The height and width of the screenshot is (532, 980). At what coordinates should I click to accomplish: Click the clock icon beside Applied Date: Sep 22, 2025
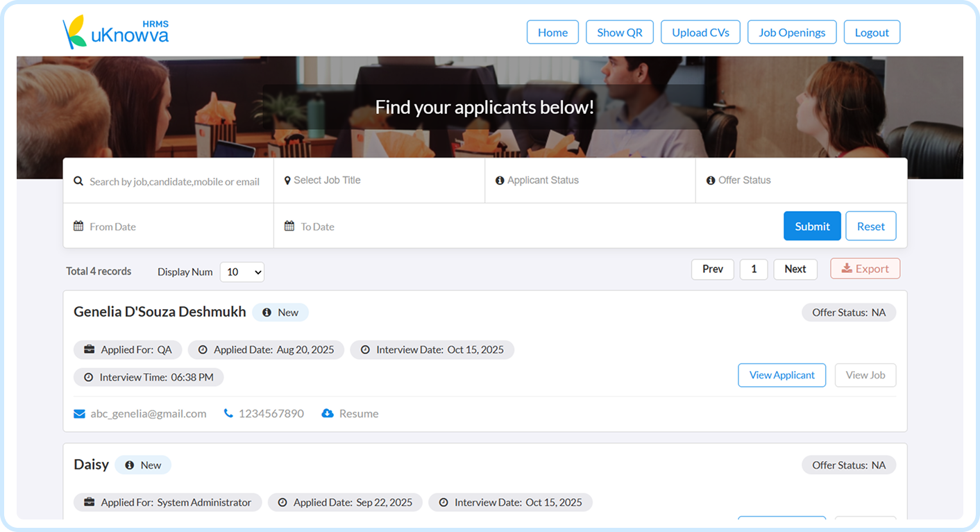click(x=282, y=503)
